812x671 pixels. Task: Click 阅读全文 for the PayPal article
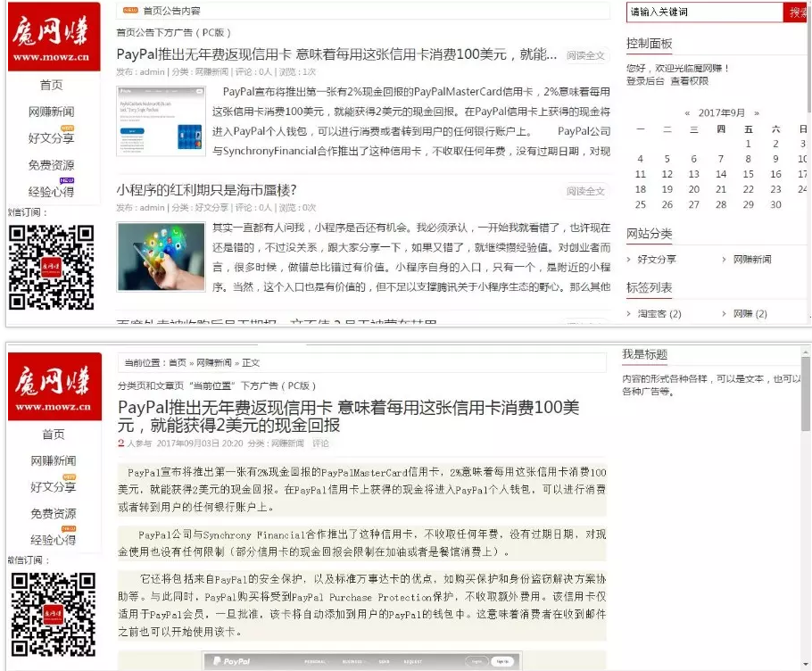click(585, 55)
